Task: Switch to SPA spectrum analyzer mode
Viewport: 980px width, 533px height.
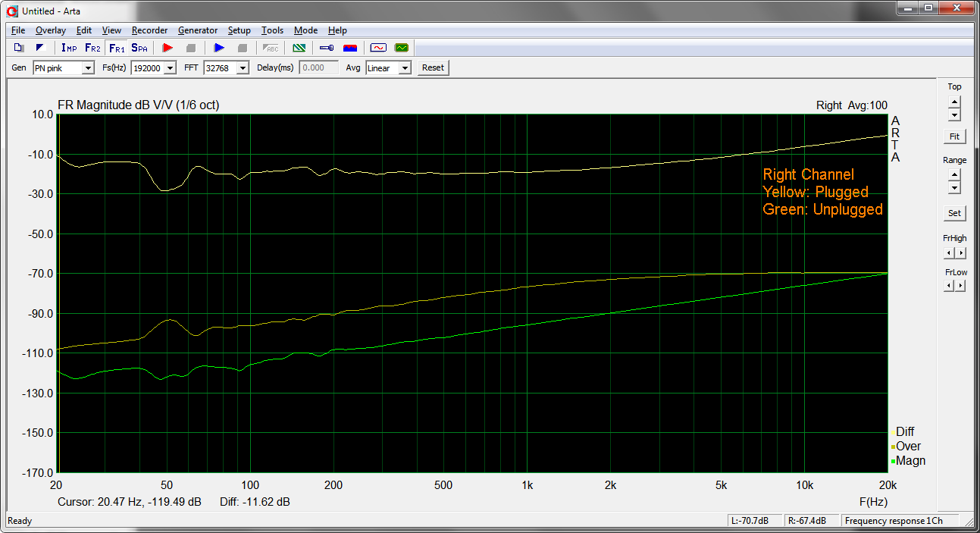Action: point(139,48)
